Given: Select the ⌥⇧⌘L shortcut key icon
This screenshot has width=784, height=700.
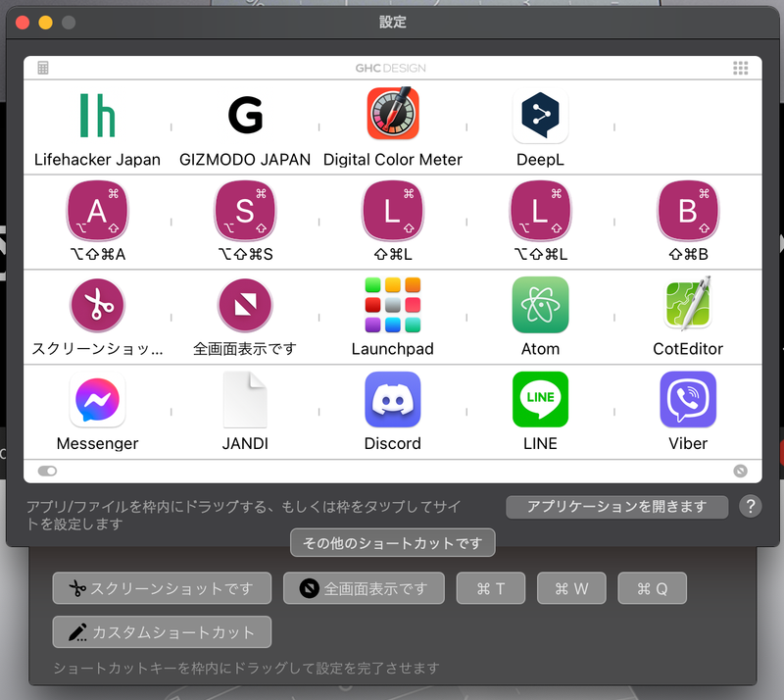Looking at the screenshot, I should click(541, 211).
